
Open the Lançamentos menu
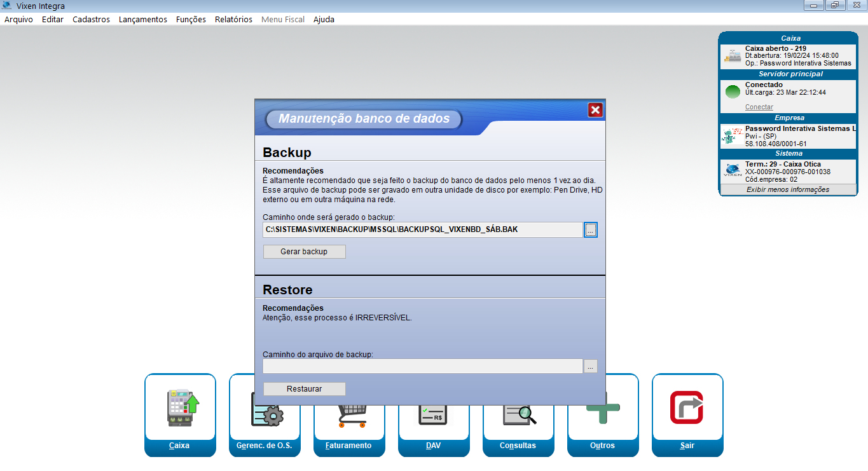click(143, 20)
